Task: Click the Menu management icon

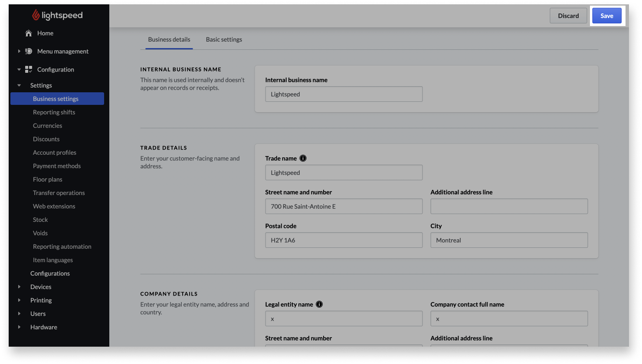Action: 29,51
